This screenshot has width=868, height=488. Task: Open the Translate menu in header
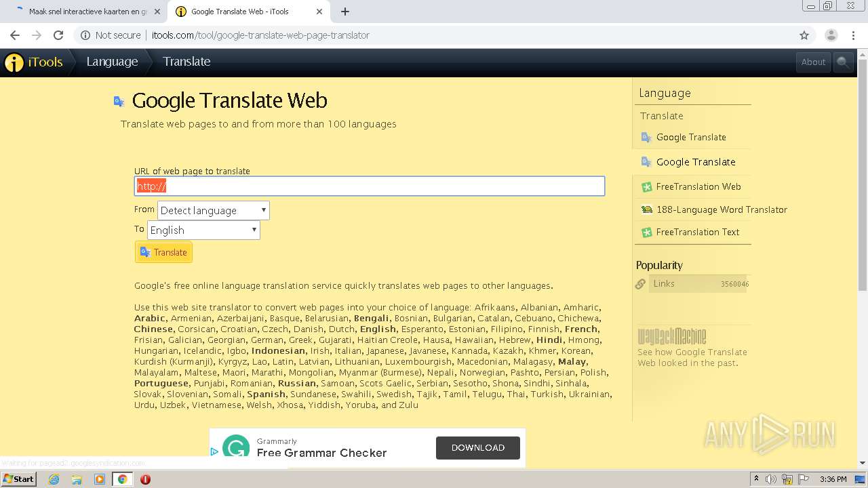186,62
